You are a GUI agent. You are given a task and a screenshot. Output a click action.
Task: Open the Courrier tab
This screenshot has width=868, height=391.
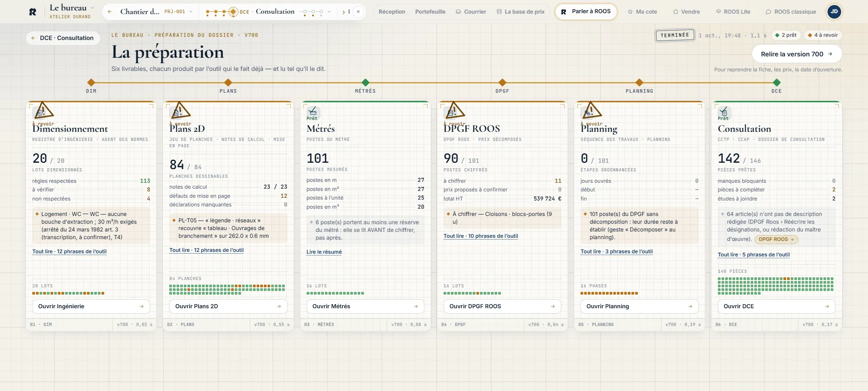click(x=471, y=12)
